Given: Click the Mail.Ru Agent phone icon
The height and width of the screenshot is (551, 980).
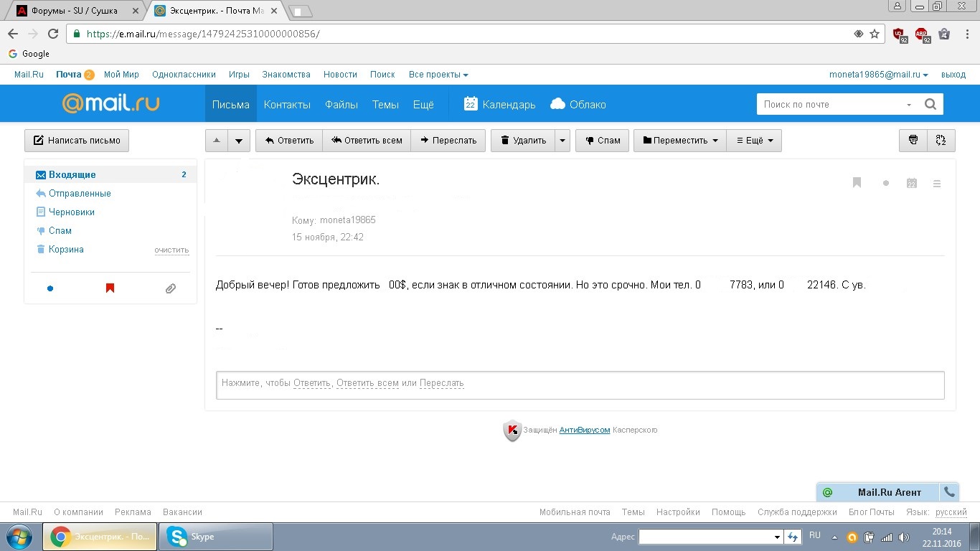Looking at the screenshot, I should coord(949,492).
